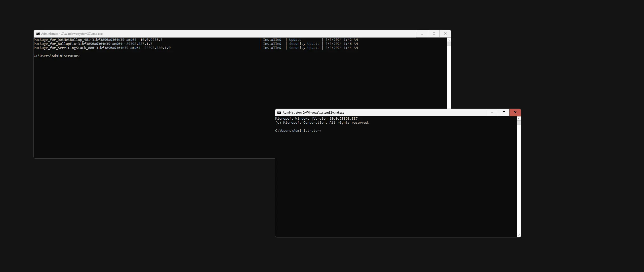Viewport: 644px width, 272px height.
Task: Click the back window's title bar text
Action: click(x=72, y=33)
